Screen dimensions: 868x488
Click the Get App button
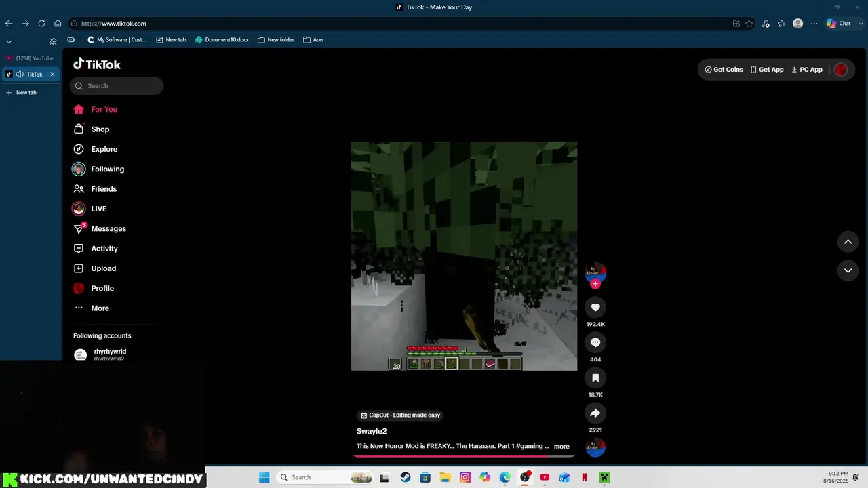(767, 70)
